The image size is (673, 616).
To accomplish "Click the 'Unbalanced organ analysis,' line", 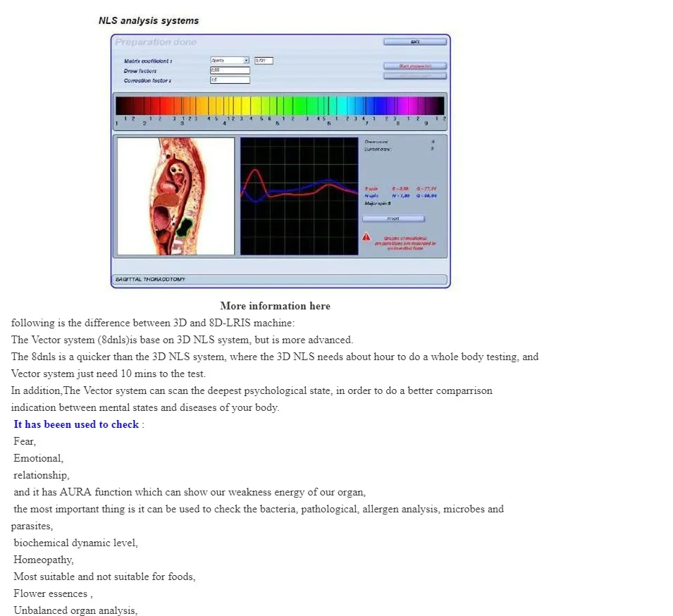I will 75,610.
